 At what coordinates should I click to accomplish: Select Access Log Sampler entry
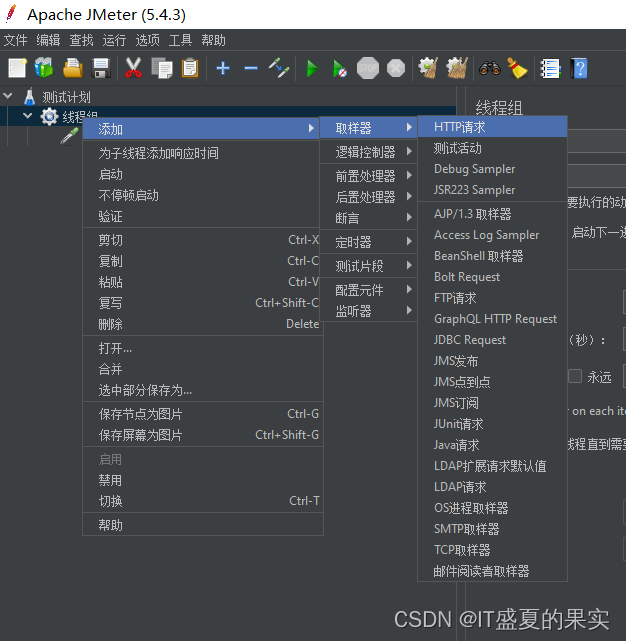click(x=492, y=235)
